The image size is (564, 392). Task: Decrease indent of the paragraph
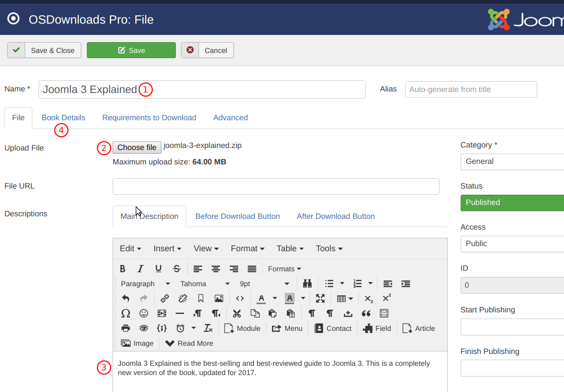tap(388, 284)
